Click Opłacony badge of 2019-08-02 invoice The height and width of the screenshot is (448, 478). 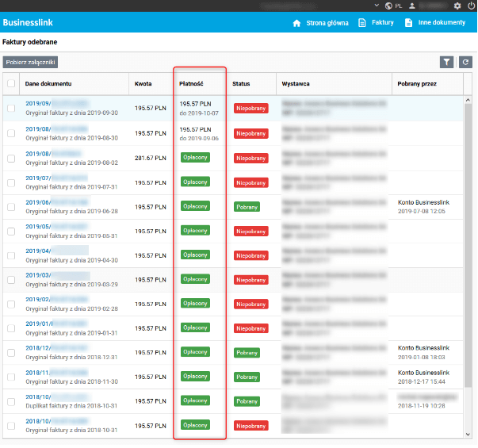pos(195,157)
